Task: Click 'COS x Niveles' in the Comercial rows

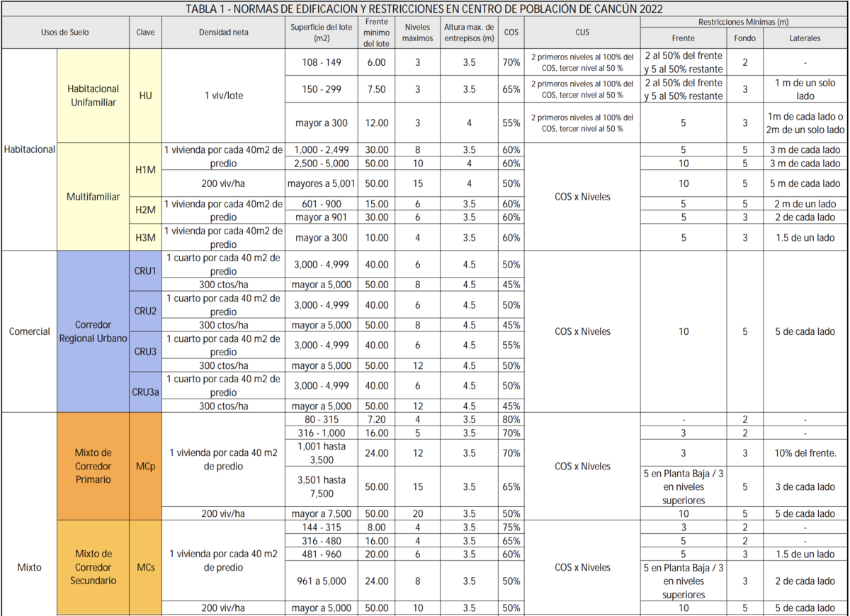Action: tap(582, 331)
